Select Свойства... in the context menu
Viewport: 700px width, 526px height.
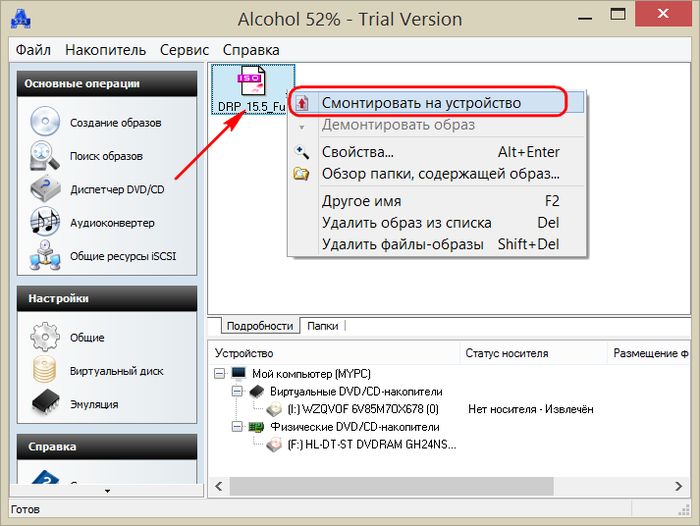357,152
